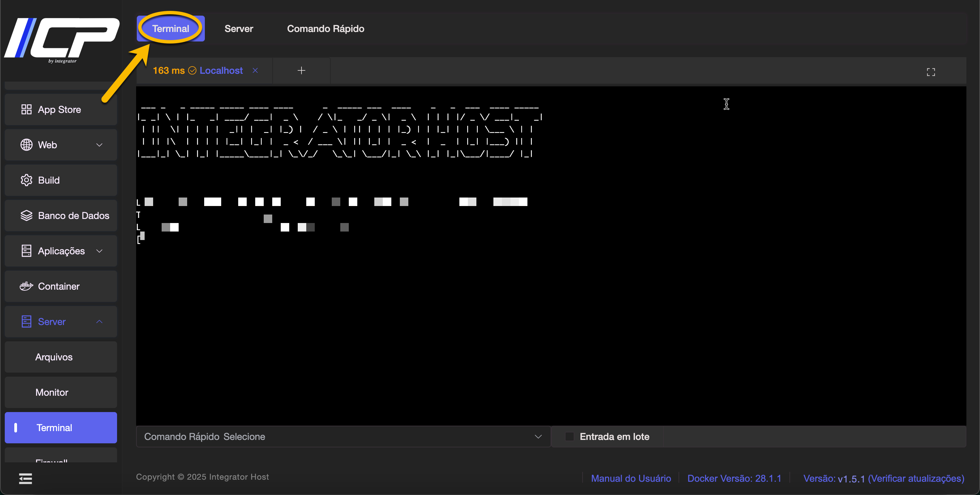Expand the Aplicações submenu chevron
Viewport: 980px width, 495px height.
(99, 251)
